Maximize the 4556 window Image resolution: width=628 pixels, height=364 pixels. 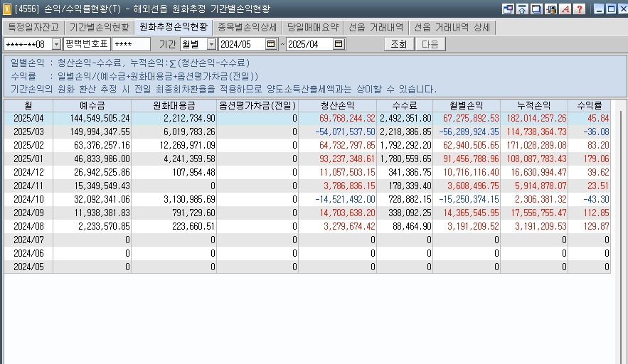coord(611,9)
